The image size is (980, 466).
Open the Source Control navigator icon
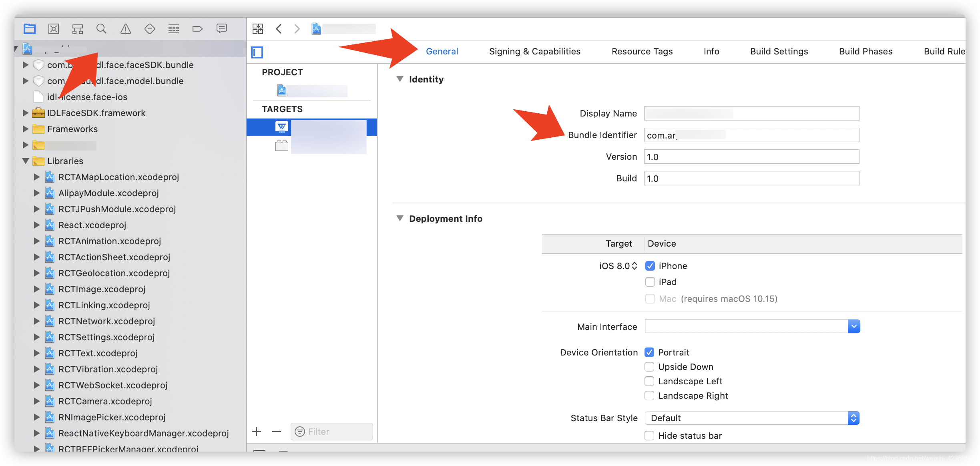[x=54, y=29]
